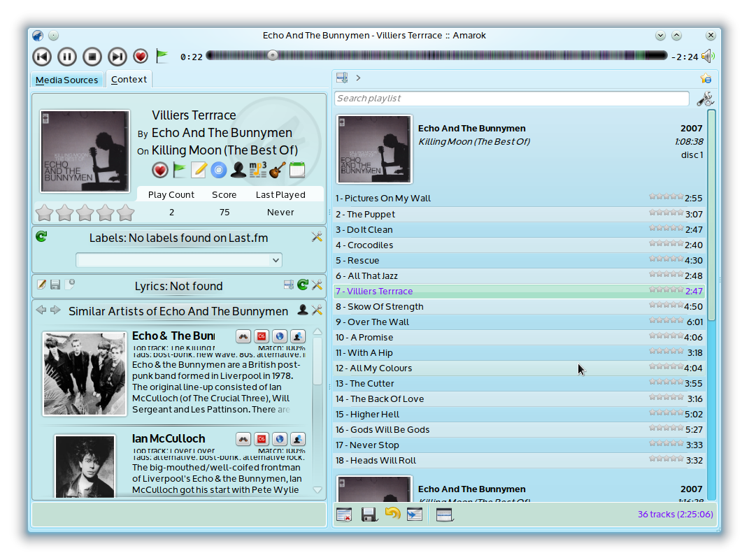Clear the playlist
Screen dimensions: 749x560
tap(344, 515)
